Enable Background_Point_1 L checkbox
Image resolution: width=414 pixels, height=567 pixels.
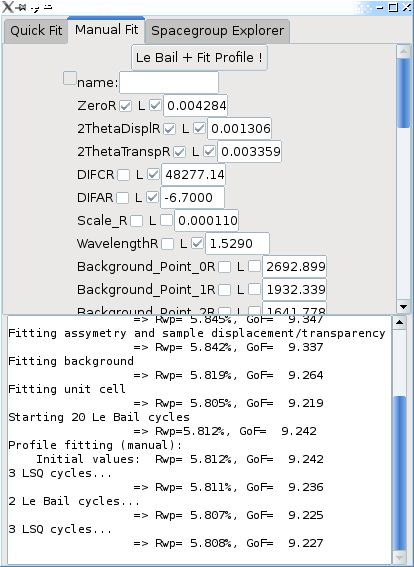pyautogui.click(x=254, y=289)
